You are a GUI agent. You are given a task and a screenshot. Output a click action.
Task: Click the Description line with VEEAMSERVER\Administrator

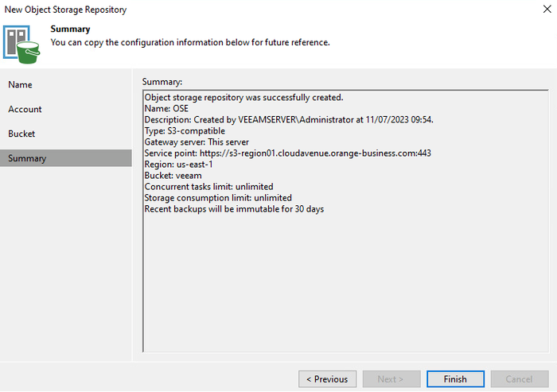tap(289, 119)
